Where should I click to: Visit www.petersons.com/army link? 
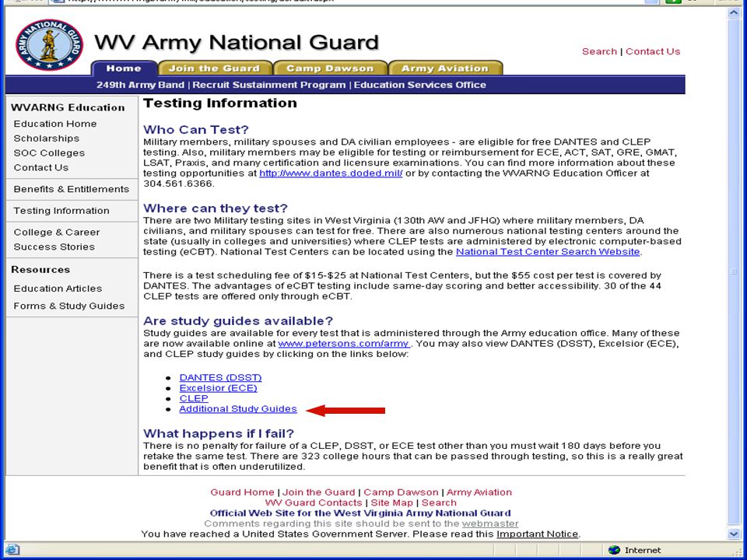[343, 343]
